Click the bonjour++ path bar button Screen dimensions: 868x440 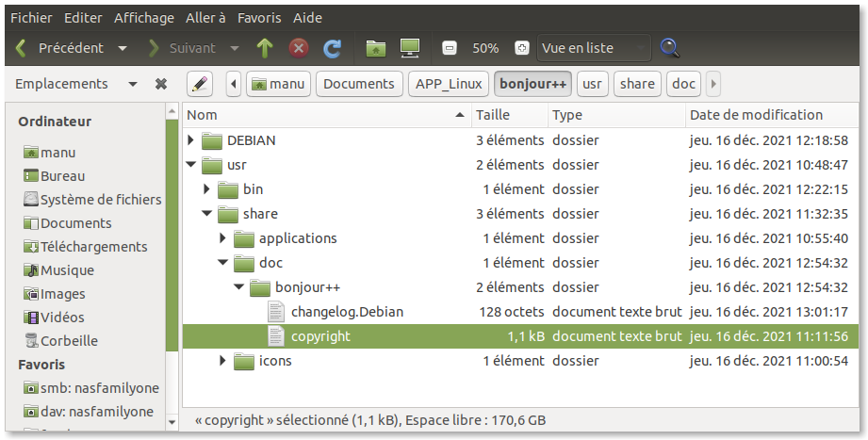pos(533,84)
